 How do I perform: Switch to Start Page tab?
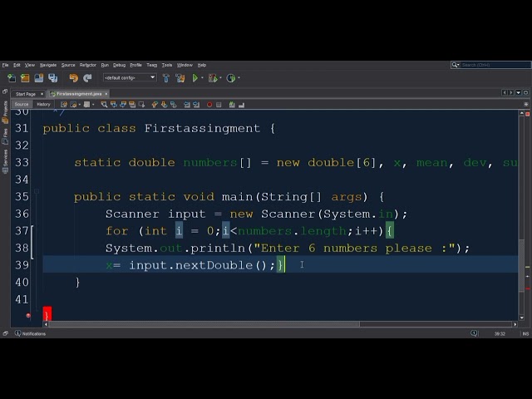pyautogui.click(x=26, y=94)
